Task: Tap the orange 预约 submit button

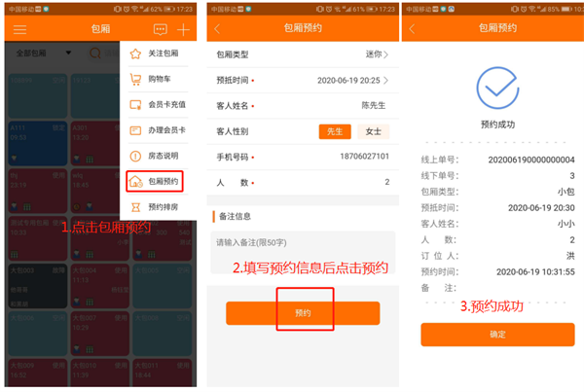Action: tap(303, 313)
